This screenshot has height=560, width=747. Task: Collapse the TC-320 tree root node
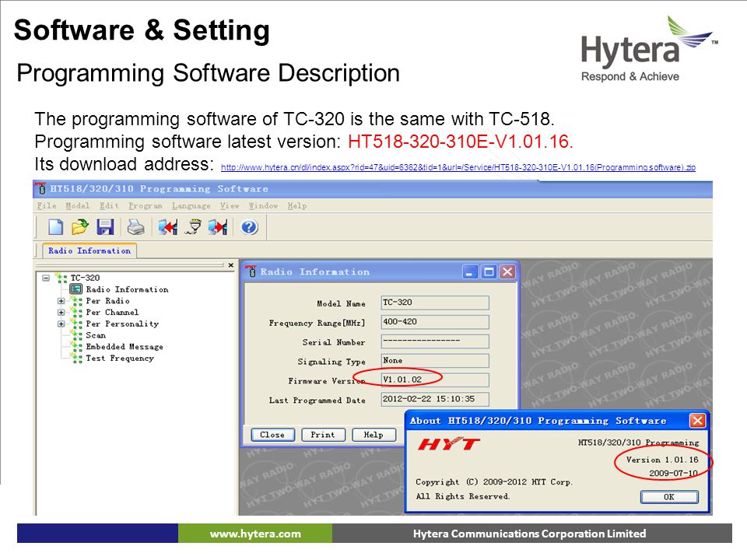(46, 278)
